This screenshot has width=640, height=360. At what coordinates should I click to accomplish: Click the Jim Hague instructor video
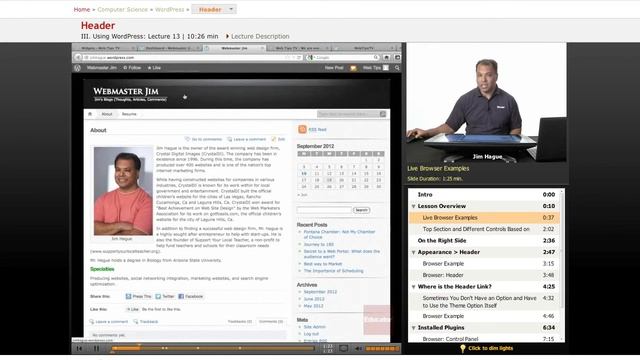point(486,102)
